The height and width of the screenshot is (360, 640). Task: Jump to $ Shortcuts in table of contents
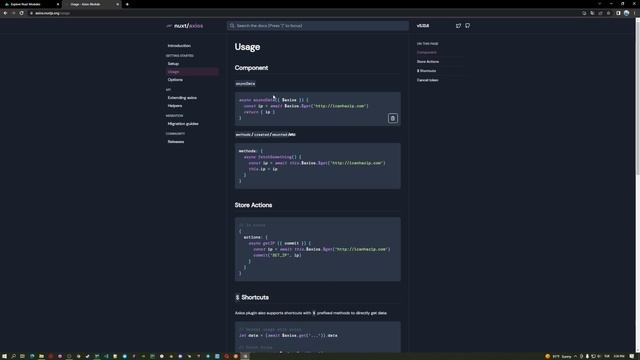pos(427,71)
